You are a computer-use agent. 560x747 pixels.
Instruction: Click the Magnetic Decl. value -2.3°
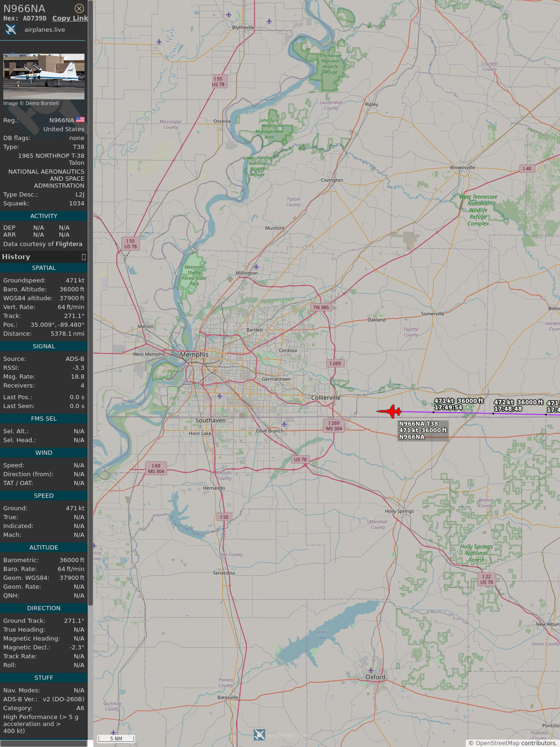(x=77, y=648)
